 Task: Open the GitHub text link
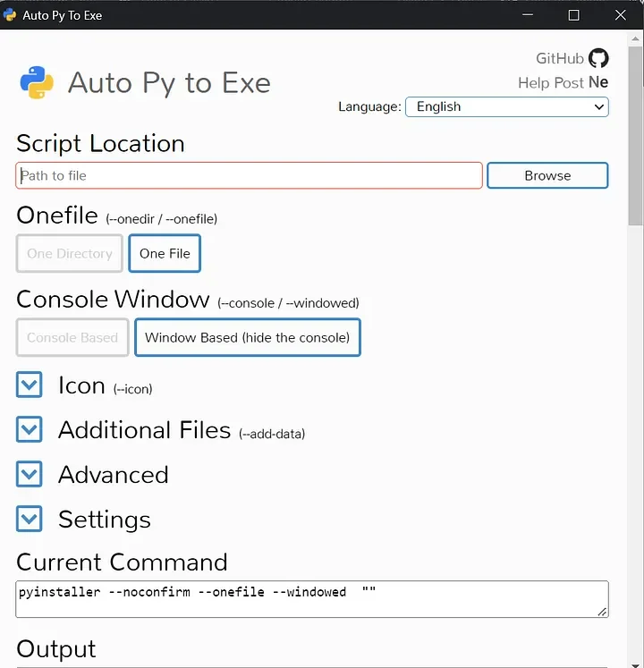tap(560, 58)
